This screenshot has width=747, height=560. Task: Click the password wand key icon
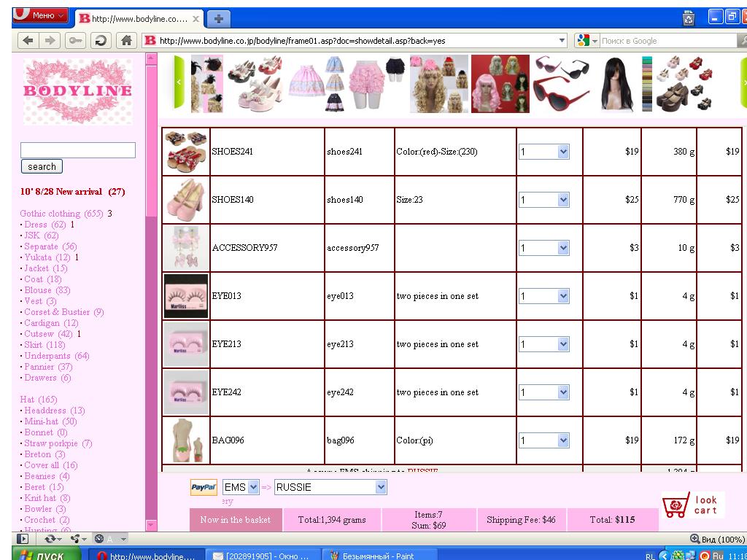coord(75,41)
